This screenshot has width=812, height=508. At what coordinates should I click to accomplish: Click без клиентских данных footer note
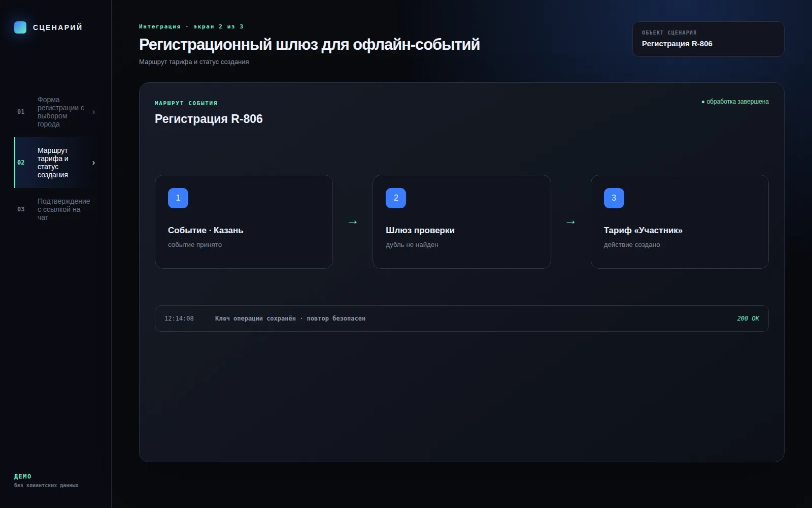pos(46,486)
